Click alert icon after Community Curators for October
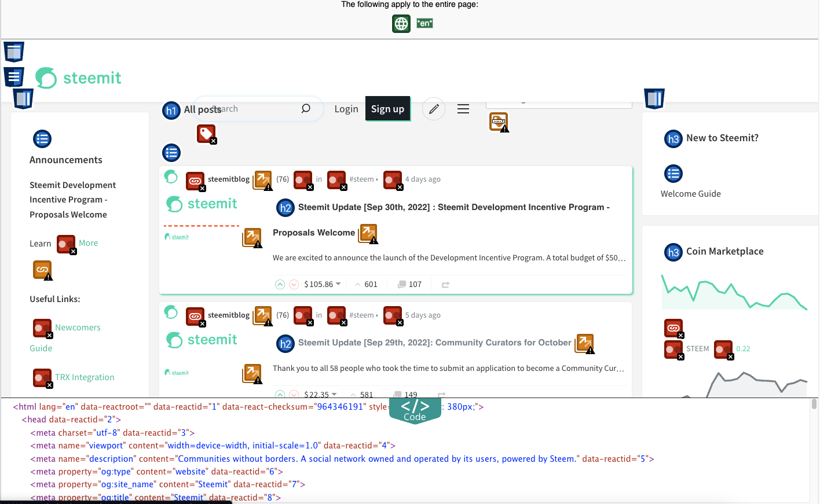Screen dimensions: 820x504 585,344
